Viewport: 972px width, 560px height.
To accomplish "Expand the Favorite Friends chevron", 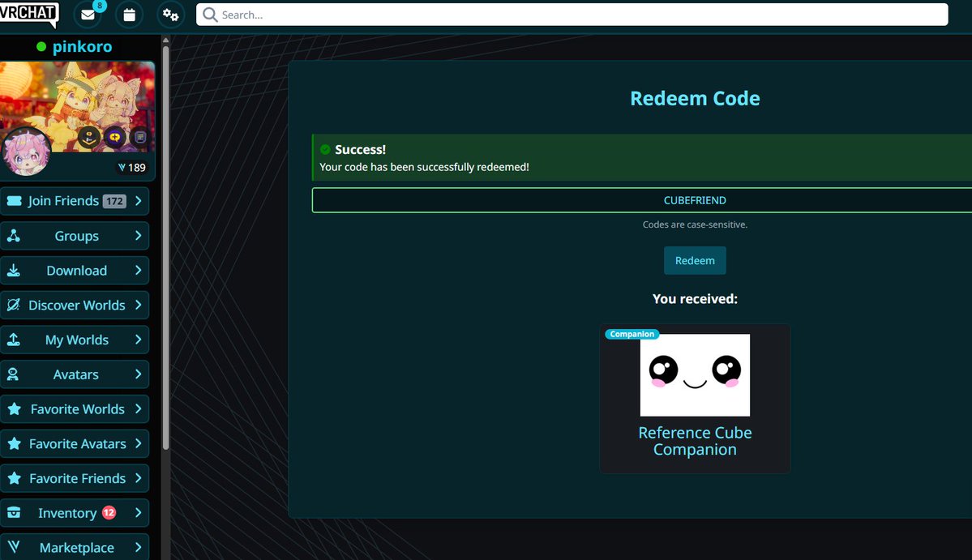I will [x=139, y=478].
